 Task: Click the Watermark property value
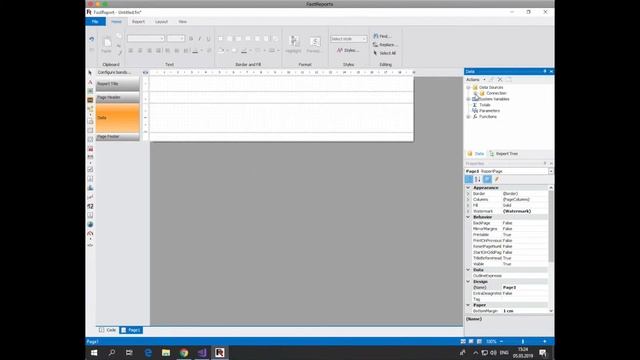click(524, 211)
